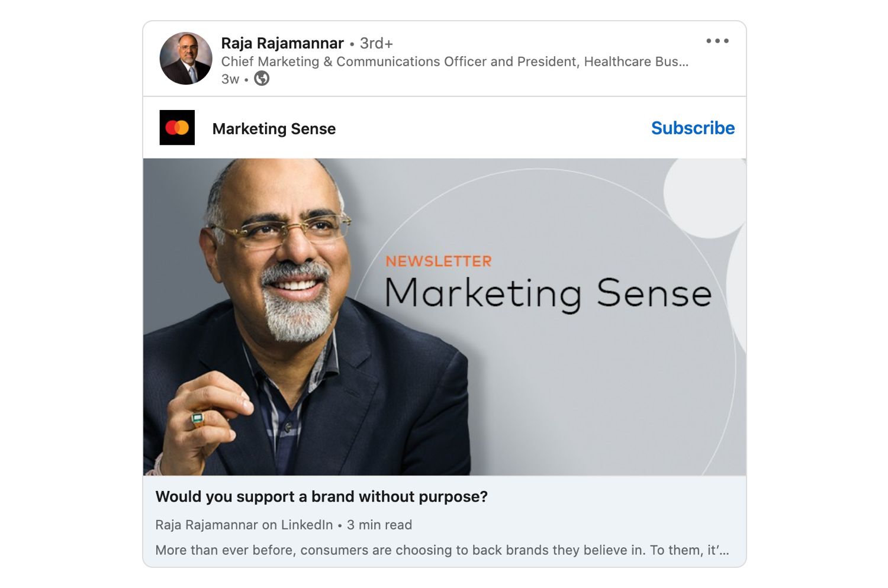Click the article preview text 'More than ever before'
Viewport: 888px width, 588px height.
442,550
